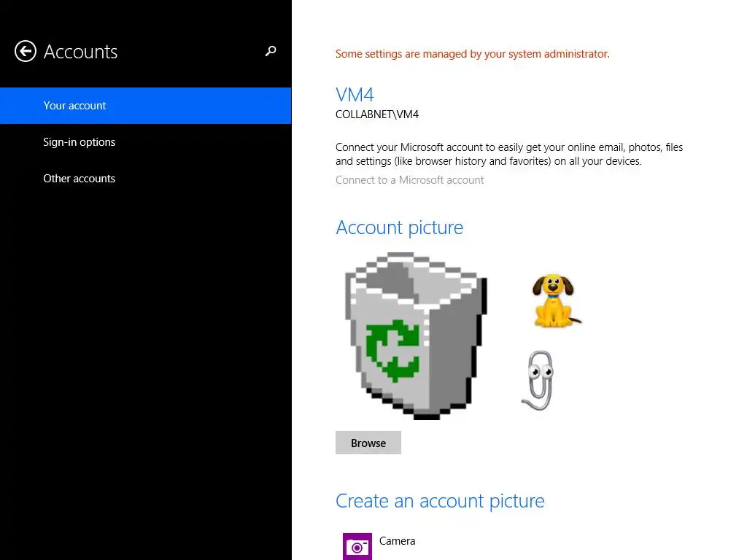Click the Camera label

(398, 541)
